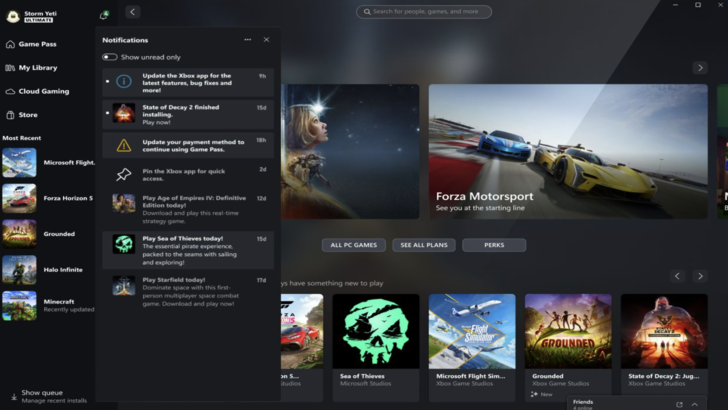Advance hero carousel with right chevron
This screenshot has width=728, height=410.
[700, 68]
